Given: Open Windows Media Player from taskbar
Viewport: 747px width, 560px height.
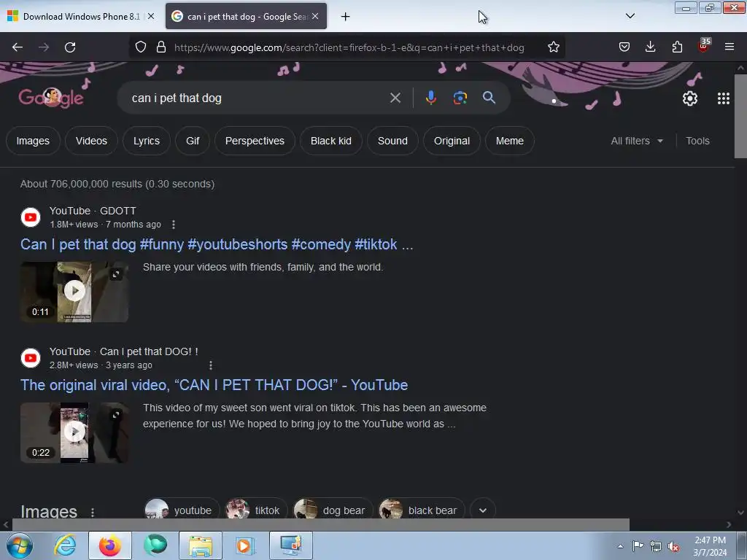Looking at the screenshot, I should [x=246, y=545].
